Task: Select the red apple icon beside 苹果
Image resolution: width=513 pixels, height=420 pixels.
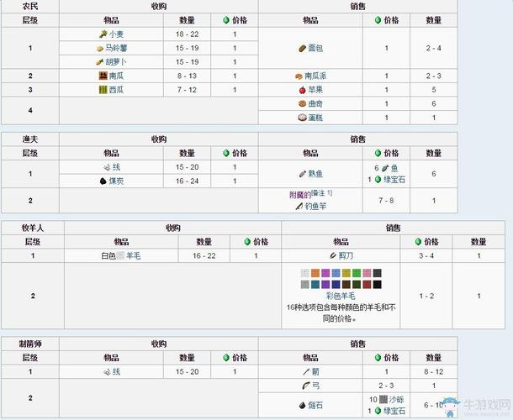Action: 299,89
